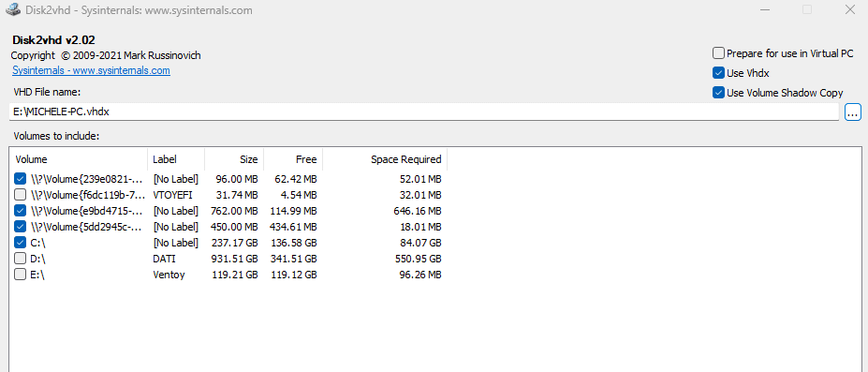Sort by the Size column header
Image resolution: width=868 pixels, height=372 pixels.
234,159
